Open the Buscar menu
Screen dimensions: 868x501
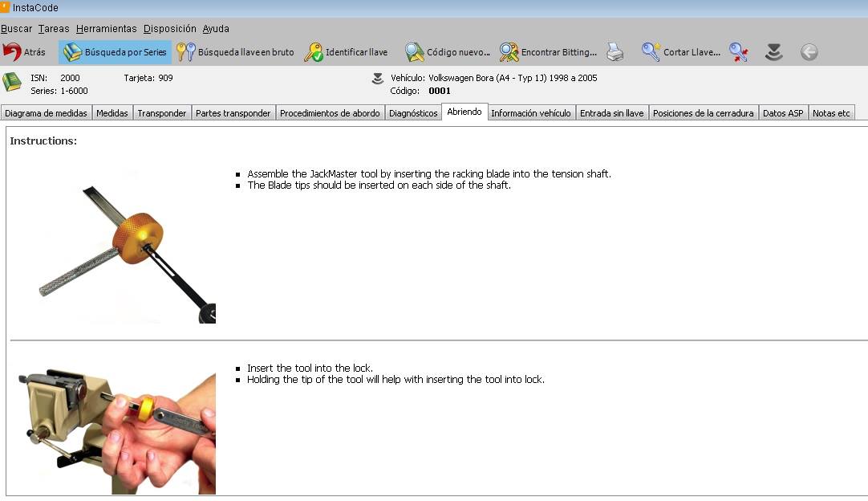pos(16,29)
